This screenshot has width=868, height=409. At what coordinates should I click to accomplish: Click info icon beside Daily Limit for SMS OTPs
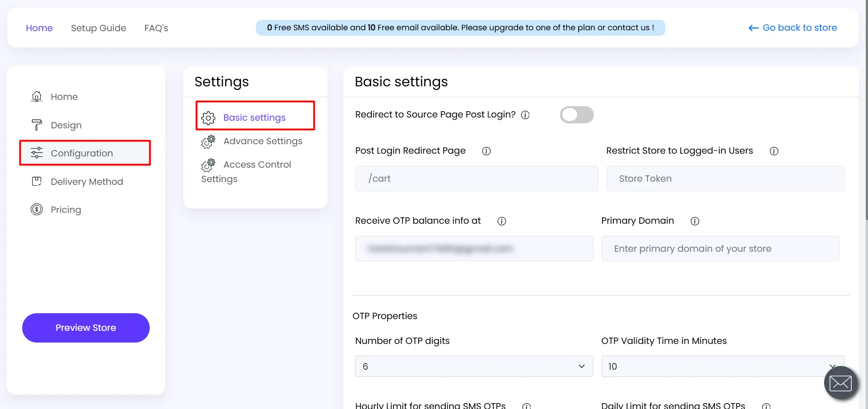click(x=766, y=406)
